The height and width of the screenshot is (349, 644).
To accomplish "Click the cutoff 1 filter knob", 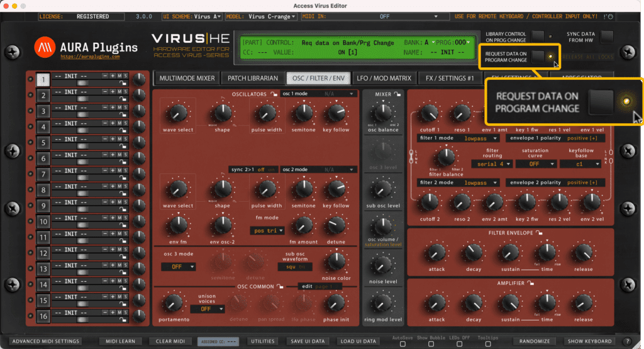I will tap(429, 113).
